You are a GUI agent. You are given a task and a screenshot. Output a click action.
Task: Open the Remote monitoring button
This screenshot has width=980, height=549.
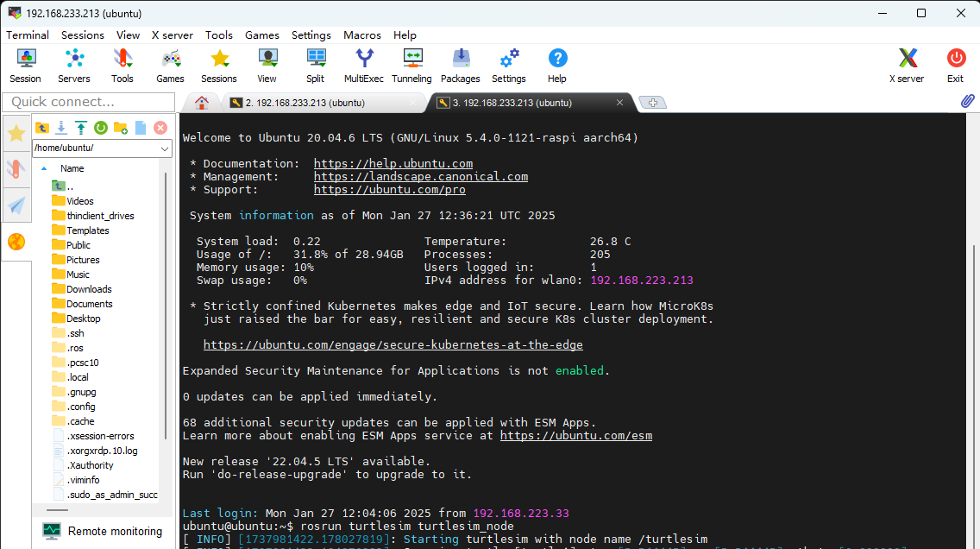pyautogui.click(x=102, y=531)
